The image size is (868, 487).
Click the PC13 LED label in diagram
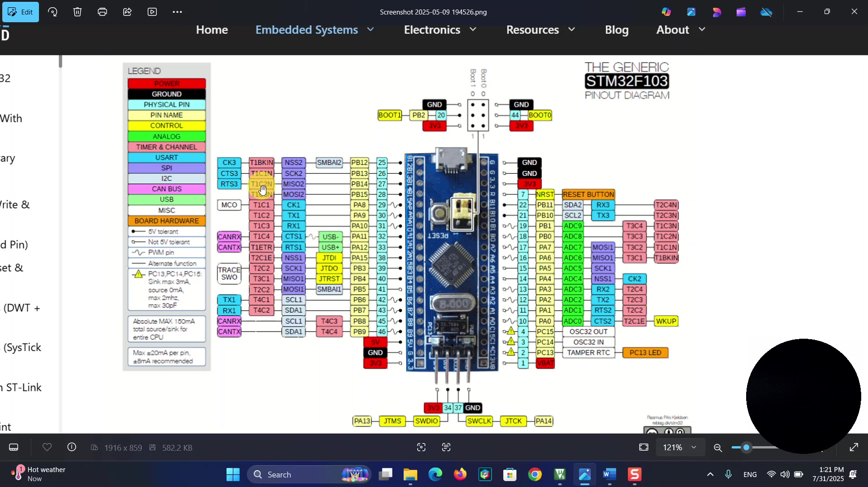[x=646, y=353]
